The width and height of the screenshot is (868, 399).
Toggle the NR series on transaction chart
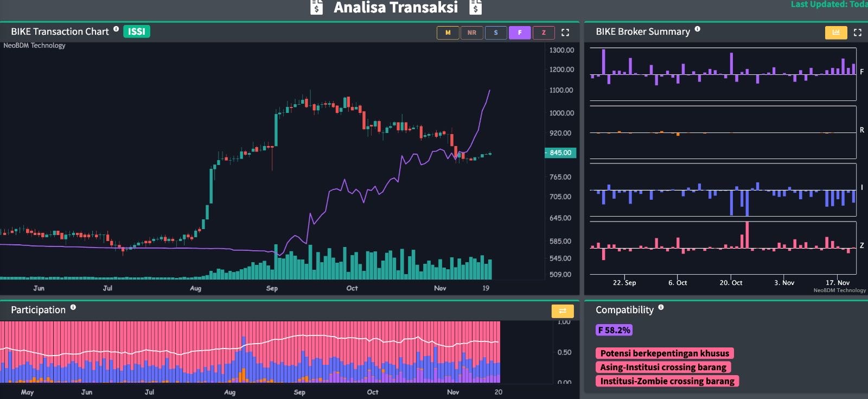[x=472, y=33]
